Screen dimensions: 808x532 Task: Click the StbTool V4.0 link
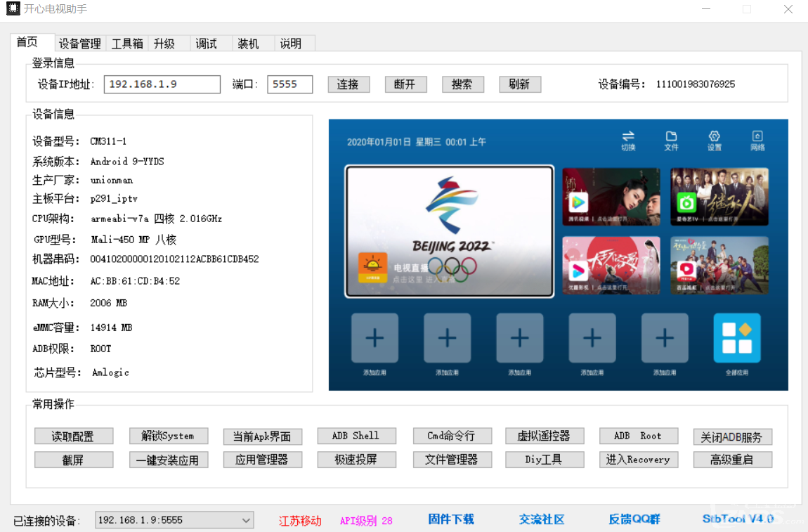click(x=738, y=519)
